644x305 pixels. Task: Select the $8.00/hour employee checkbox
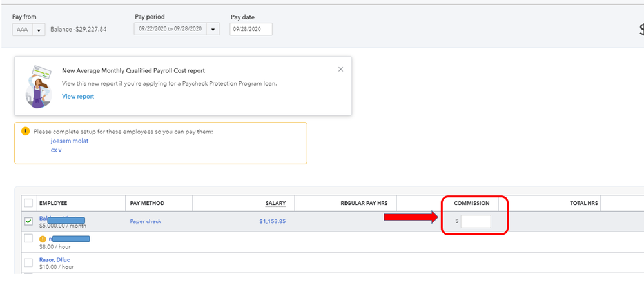(x=28, y=239)
